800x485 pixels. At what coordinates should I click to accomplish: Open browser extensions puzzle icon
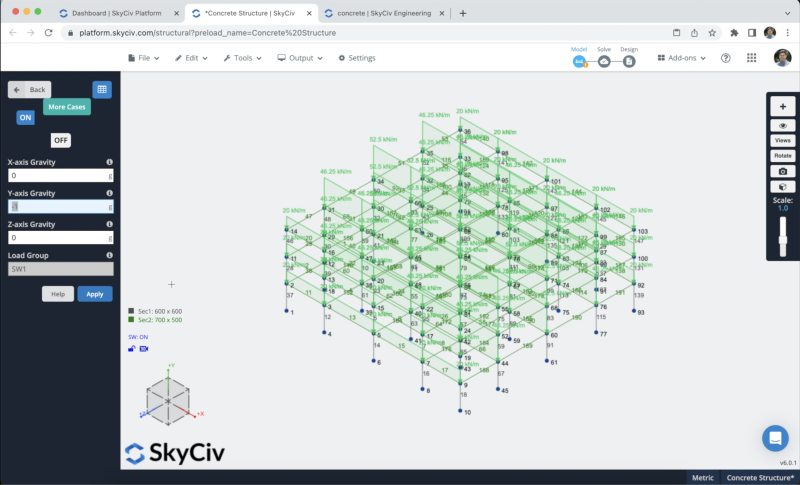coord(734,33)
